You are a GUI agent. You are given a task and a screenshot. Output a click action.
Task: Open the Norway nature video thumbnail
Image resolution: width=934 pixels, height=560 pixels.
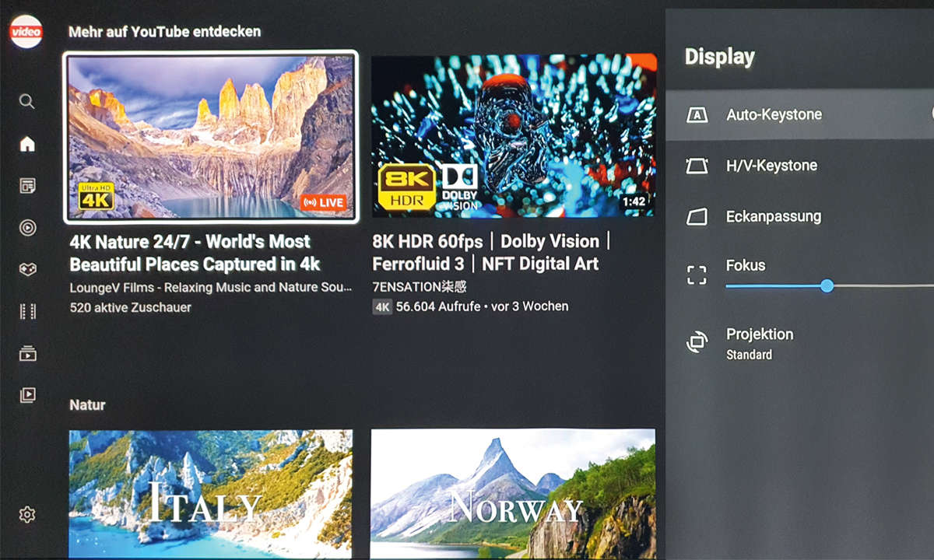point(513,495)
